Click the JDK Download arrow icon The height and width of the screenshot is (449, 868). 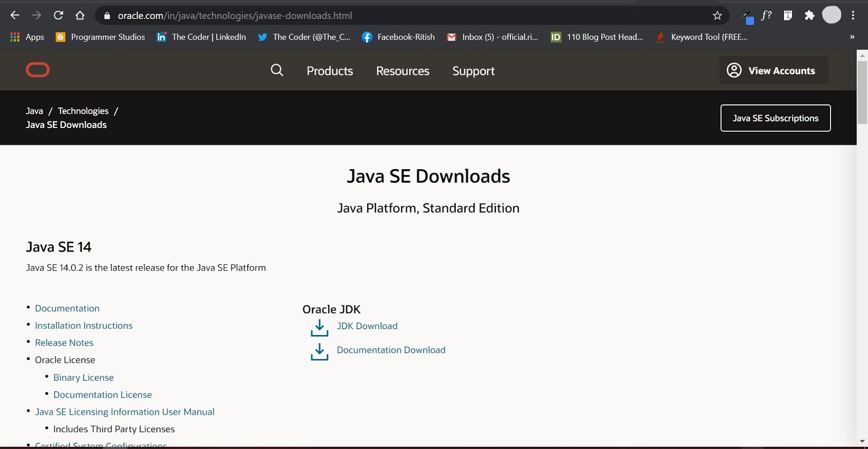click(320, 328)
